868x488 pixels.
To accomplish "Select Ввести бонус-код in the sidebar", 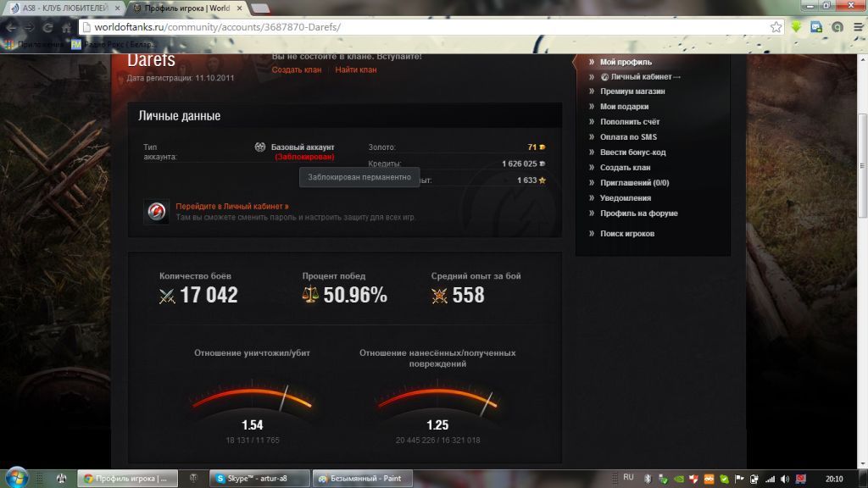I will click(632, 152).
